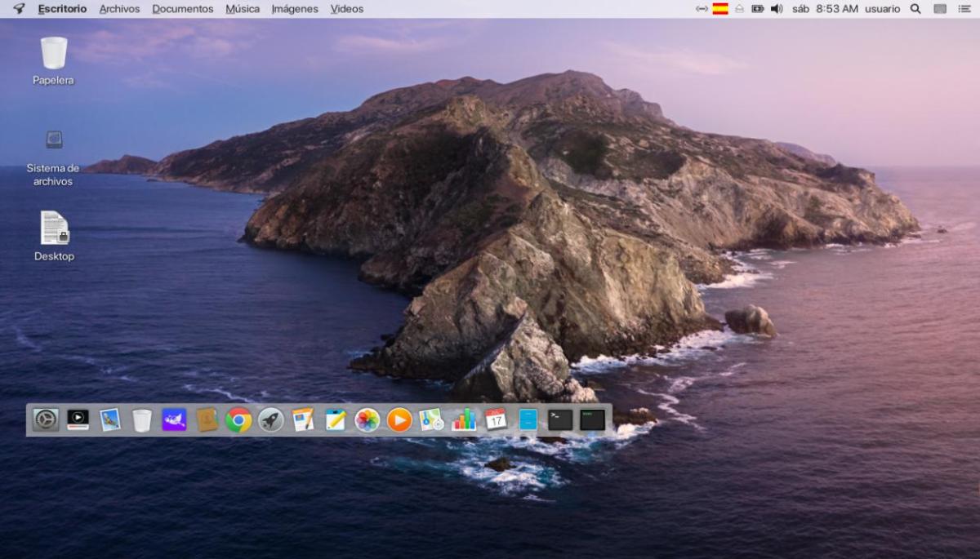Open the colorful Photos app in dock
980x559 pixels.
pos(367,420)
